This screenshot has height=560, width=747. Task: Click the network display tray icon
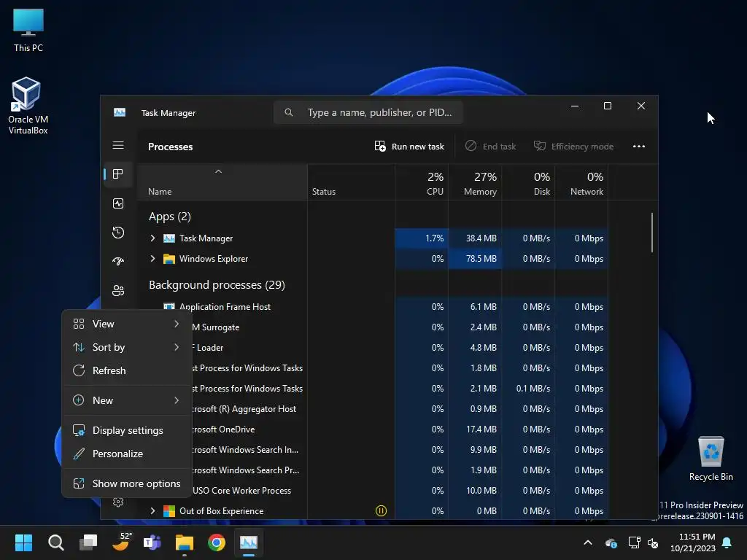(x=634, y=542)
